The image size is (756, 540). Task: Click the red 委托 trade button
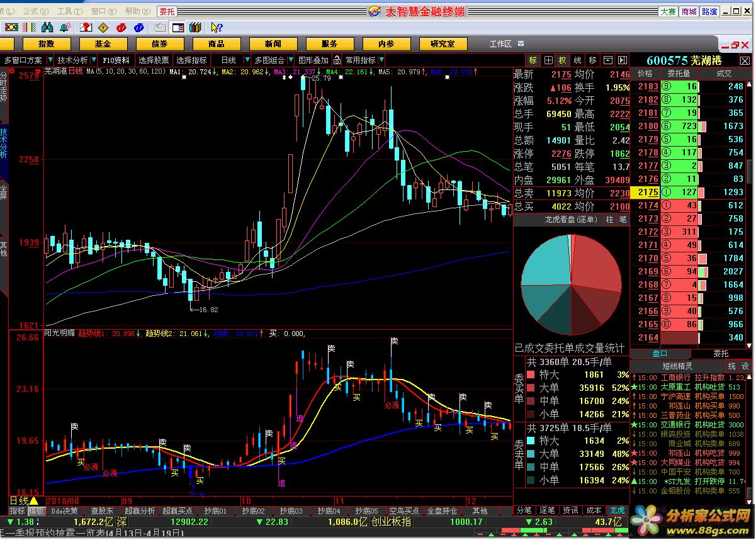point(167,11)
